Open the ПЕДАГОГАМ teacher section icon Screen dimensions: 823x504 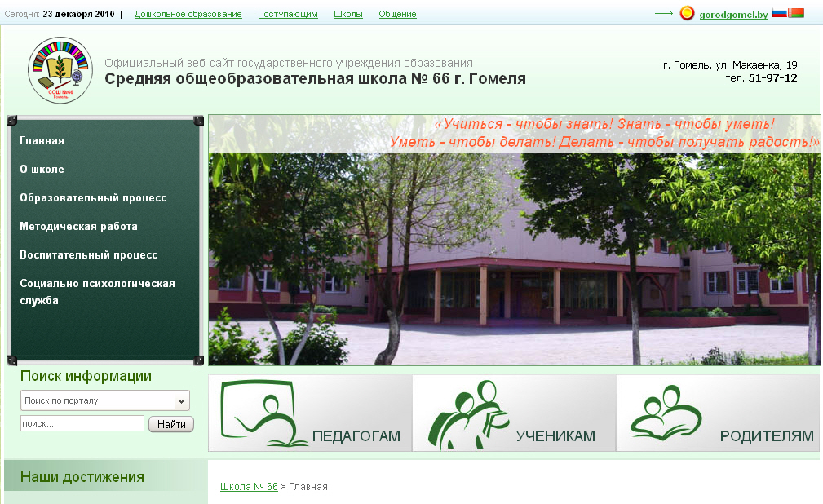(x=310, y=413)
